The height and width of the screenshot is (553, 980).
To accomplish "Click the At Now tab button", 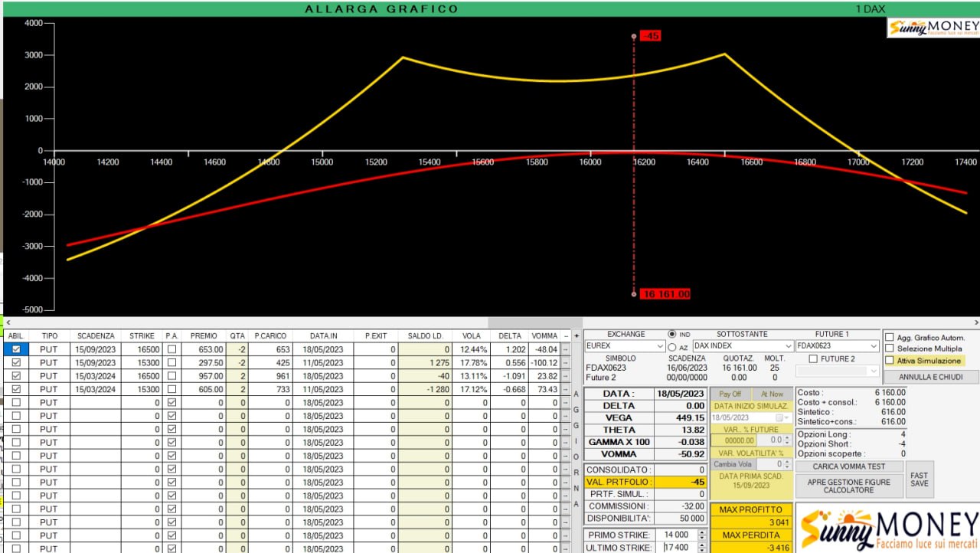I will [772, 394].
